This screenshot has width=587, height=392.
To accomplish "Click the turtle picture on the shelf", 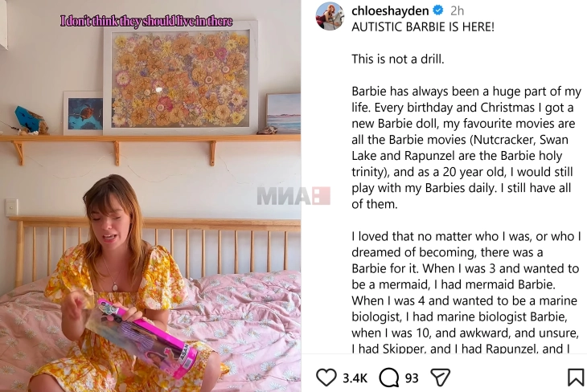I will 84,113.
